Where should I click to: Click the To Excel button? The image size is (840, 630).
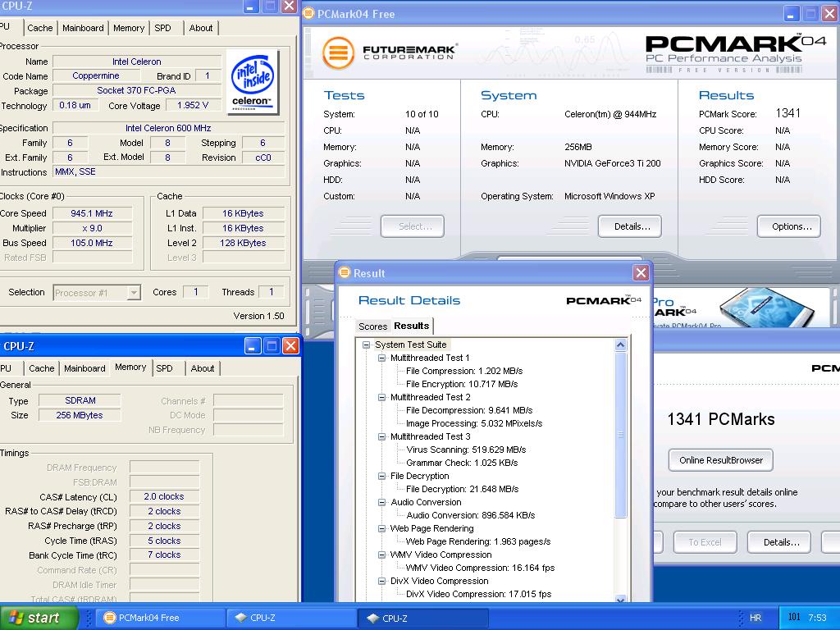click(x=705, y=542)
